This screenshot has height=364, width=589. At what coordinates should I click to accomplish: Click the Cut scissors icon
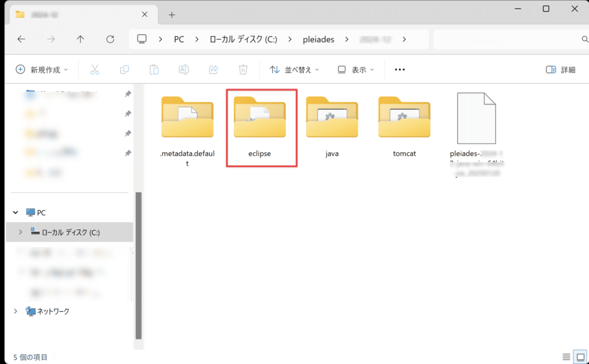click(95, 70)
